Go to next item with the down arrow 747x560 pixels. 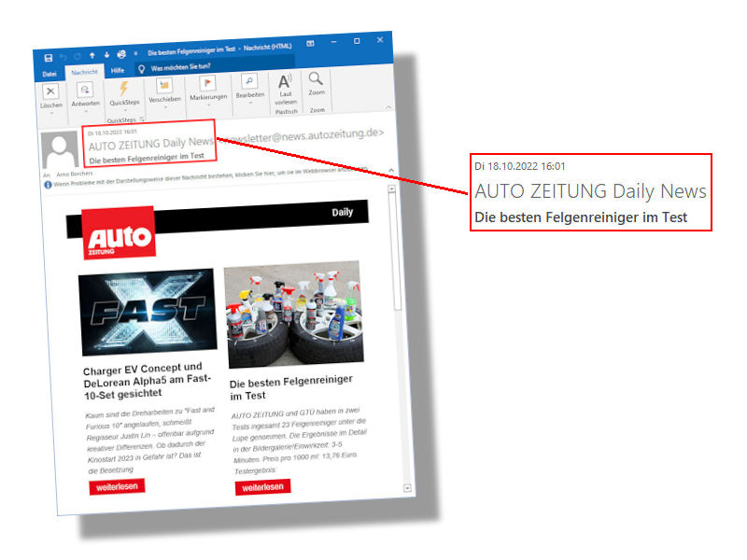click(106, 55)
